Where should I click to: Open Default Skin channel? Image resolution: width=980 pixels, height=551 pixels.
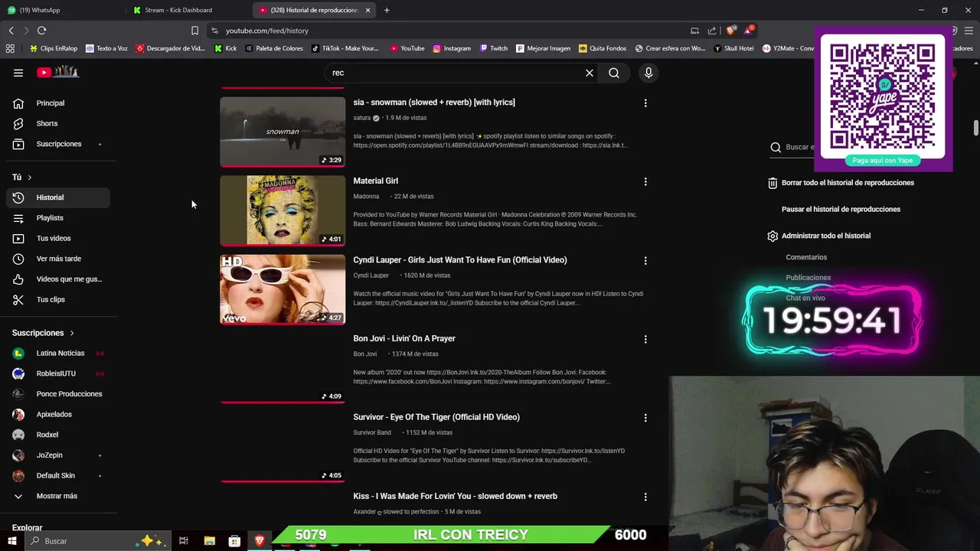tap(59, 475)
